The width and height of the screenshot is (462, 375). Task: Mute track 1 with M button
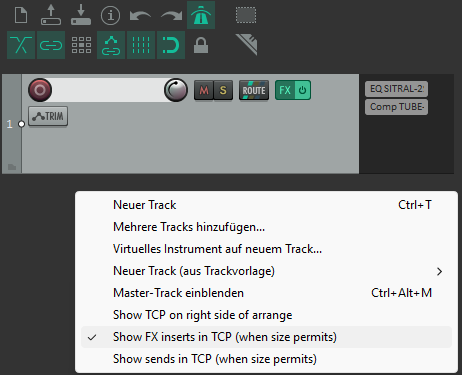204,90
